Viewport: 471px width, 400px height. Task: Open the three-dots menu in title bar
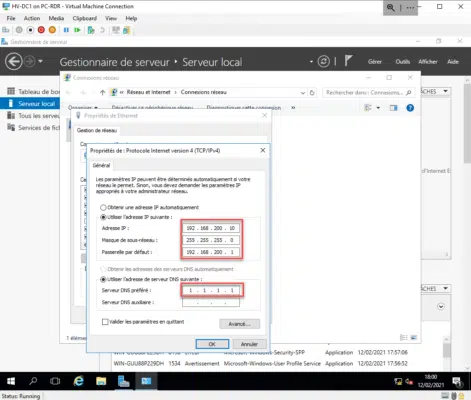coord(410,7)
